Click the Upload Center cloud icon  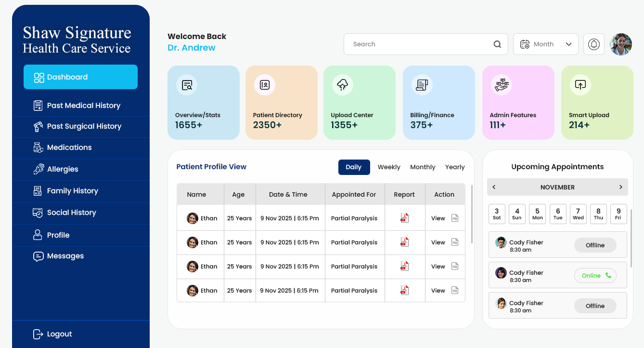pos(342,85)
